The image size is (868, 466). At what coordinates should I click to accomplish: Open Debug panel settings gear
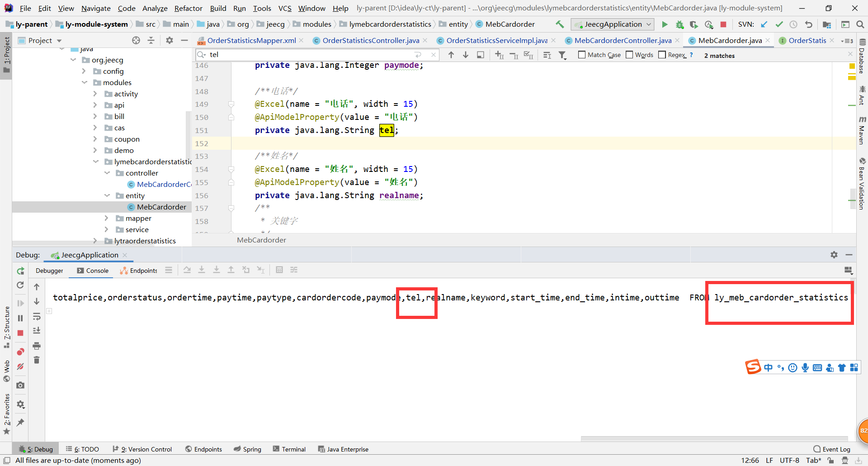coord(834,255)
